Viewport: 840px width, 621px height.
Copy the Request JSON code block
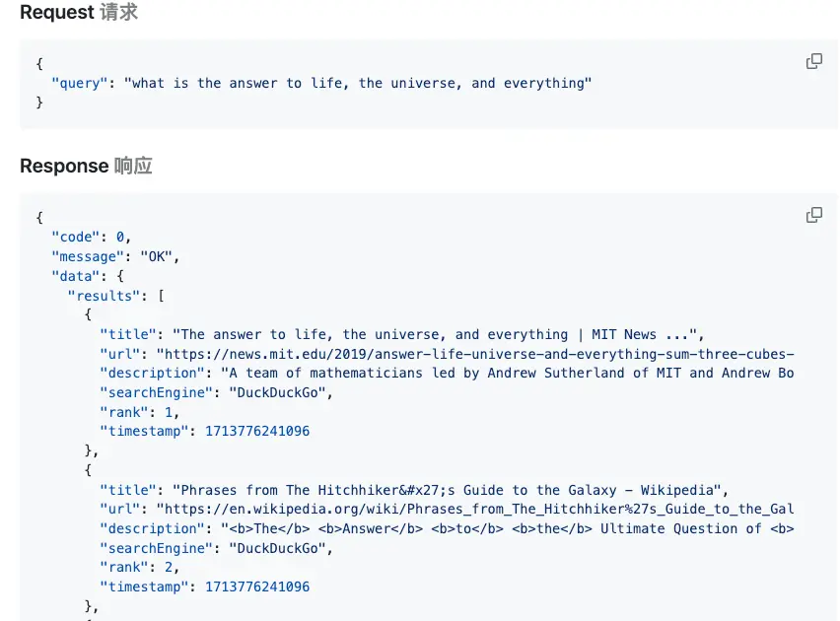(813, 62)
